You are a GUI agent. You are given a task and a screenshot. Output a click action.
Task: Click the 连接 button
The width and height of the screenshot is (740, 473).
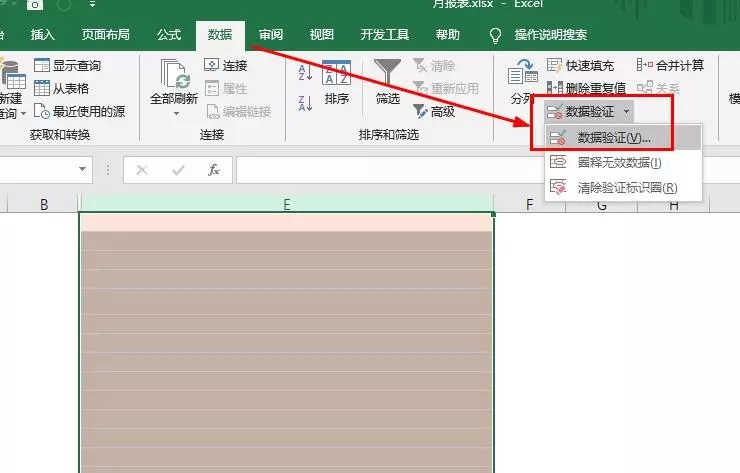pos(226,65)
